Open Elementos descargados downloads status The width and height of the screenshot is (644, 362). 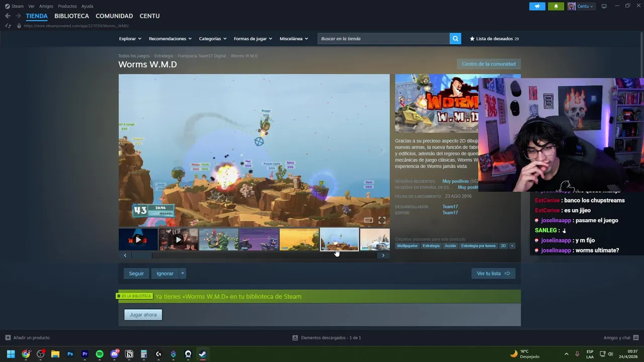(327, 338)
